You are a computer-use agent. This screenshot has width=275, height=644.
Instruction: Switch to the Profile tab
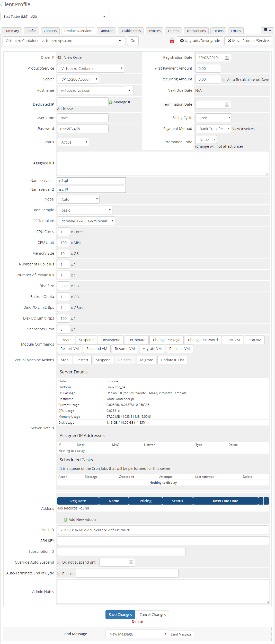click(x=31, y=31)
